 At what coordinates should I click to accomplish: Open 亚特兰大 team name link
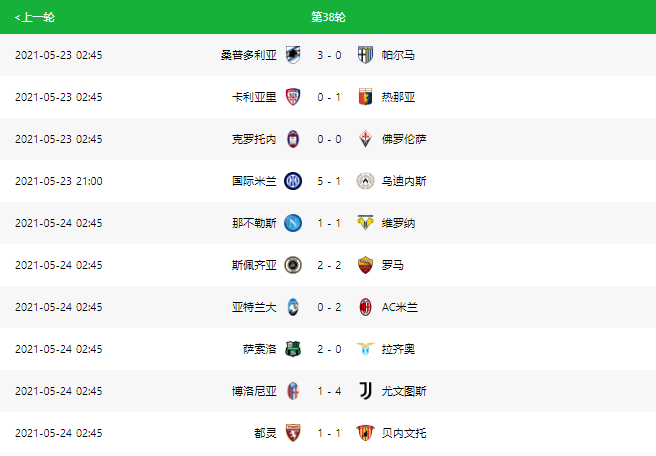[254, 307]
